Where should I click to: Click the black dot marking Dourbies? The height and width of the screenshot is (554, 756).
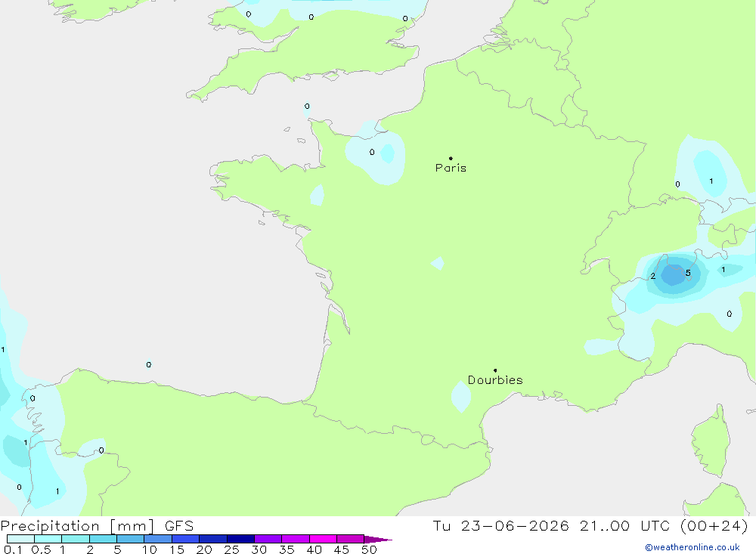point(495,370)
